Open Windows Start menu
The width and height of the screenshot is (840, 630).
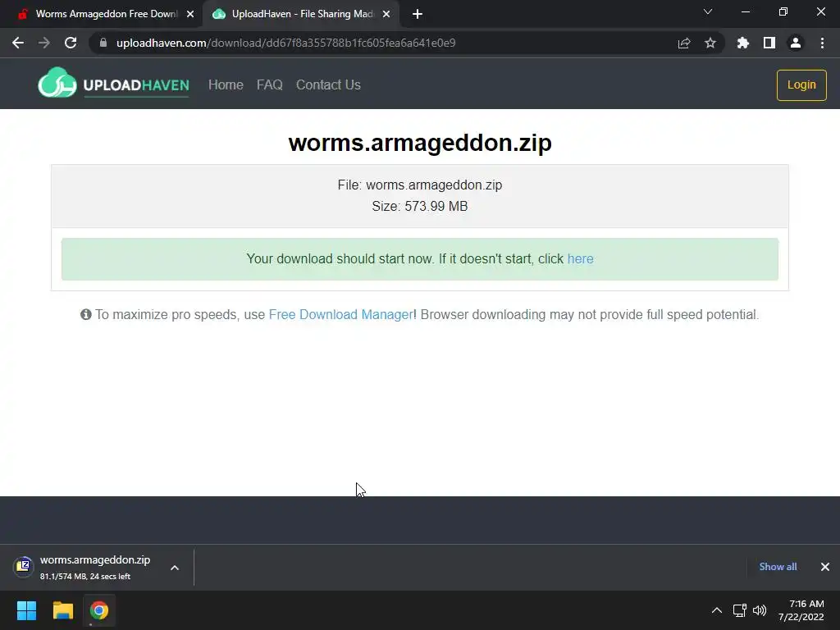point(26,610)
